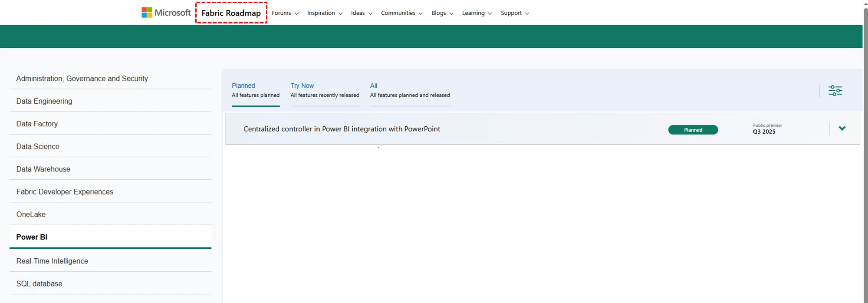
Task: Open the Inspiration dropdown menu
Action: (x=324, y=13)
